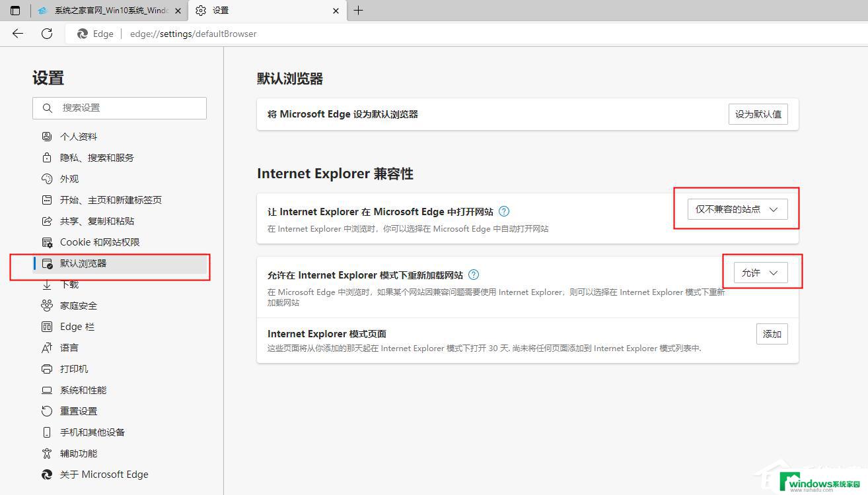
Task: Refresh the page with the reload icon
Action: (47, 34)
